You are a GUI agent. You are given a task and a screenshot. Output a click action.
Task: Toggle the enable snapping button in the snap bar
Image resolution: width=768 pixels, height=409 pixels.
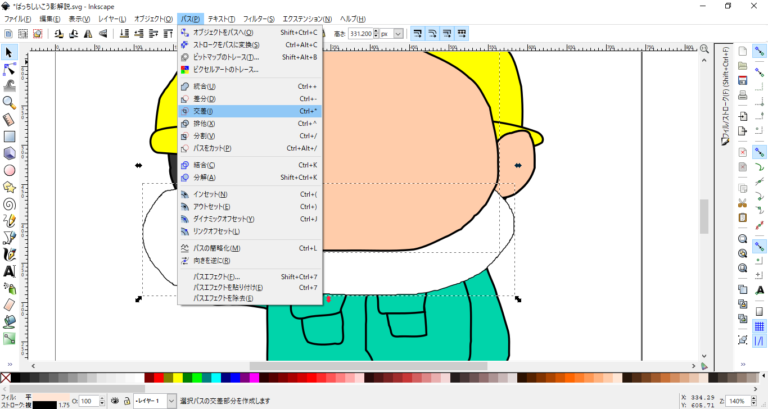pyautogui.click(x=759, y=51)
